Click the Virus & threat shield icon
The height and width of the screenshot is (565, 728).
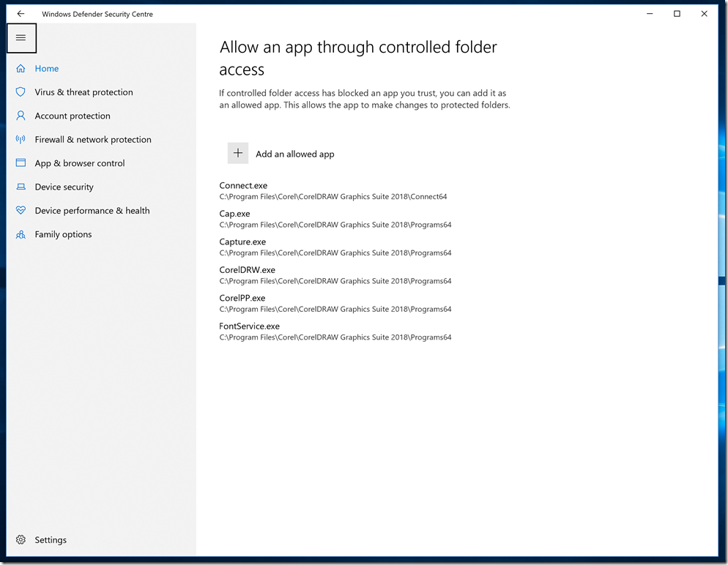[21, 92]
